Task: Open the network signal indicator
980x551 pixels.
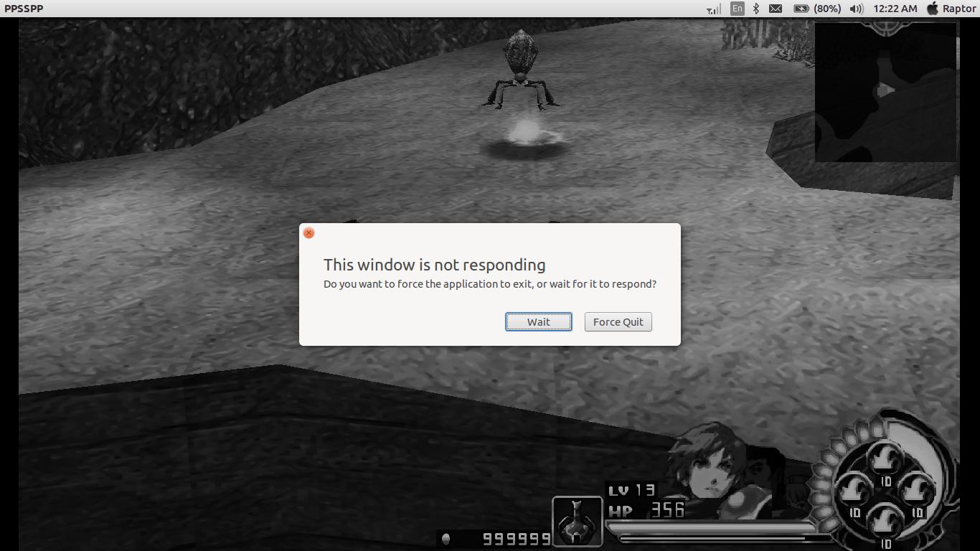Action: (x=714, y=9)
